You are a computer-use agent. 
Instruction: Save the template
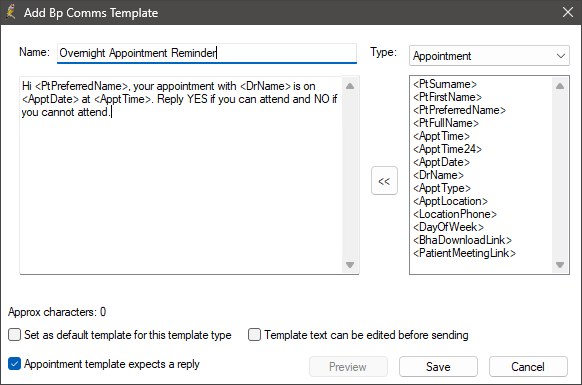coord(438,367)
